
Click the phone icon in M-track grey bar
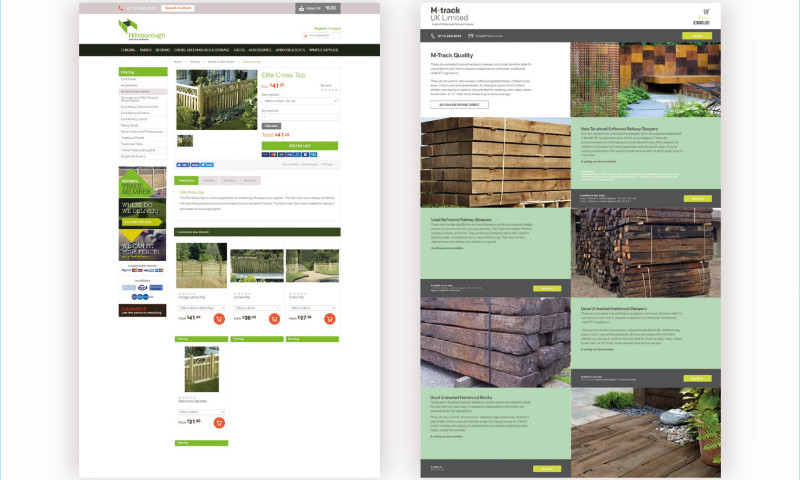(433, 36)
